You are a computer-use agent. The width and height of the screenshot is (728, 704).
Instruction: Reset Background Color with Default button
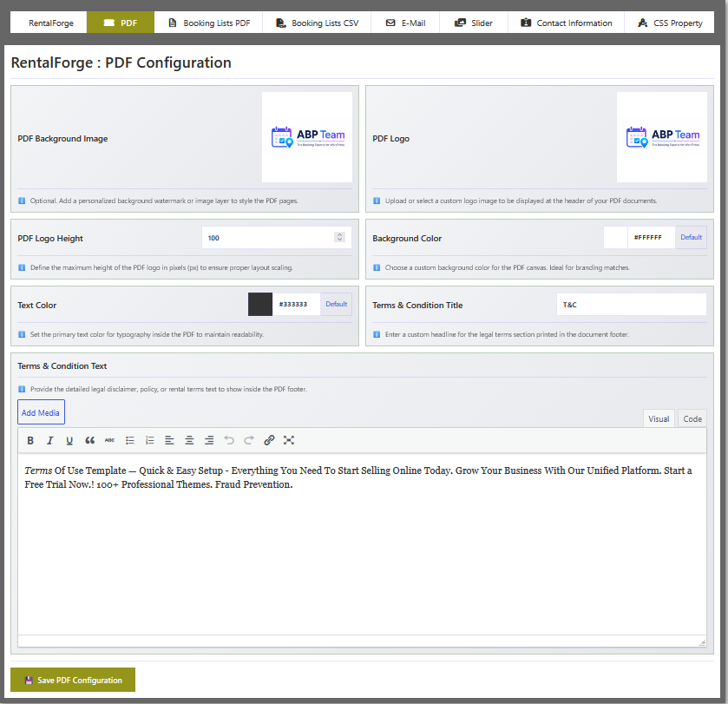coord(691,237)
